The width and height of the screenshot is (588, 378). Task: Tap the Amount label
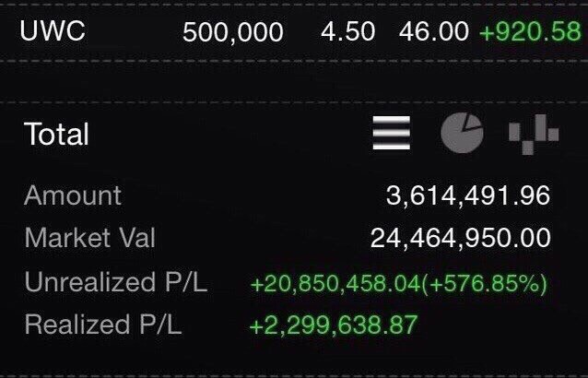click(73, 195)
